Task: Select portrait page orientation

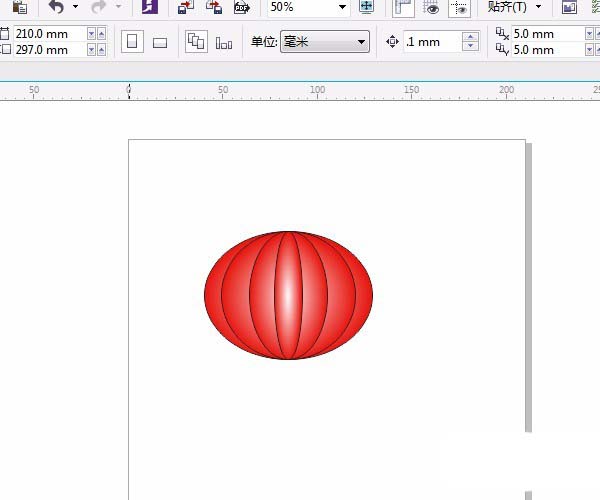Action: pos(132,41)
